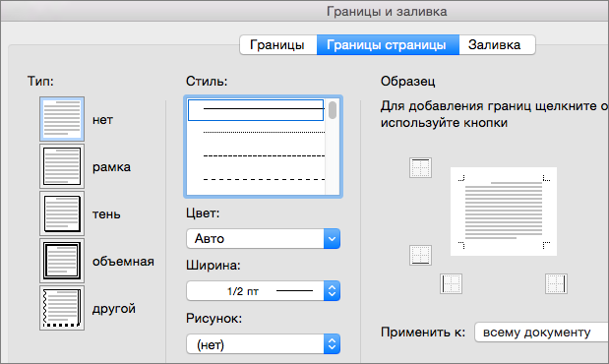This screenshot has height=364, width=609.
Task: Open the Ширина '1/2 пт' dropdown
Action: 263,290
